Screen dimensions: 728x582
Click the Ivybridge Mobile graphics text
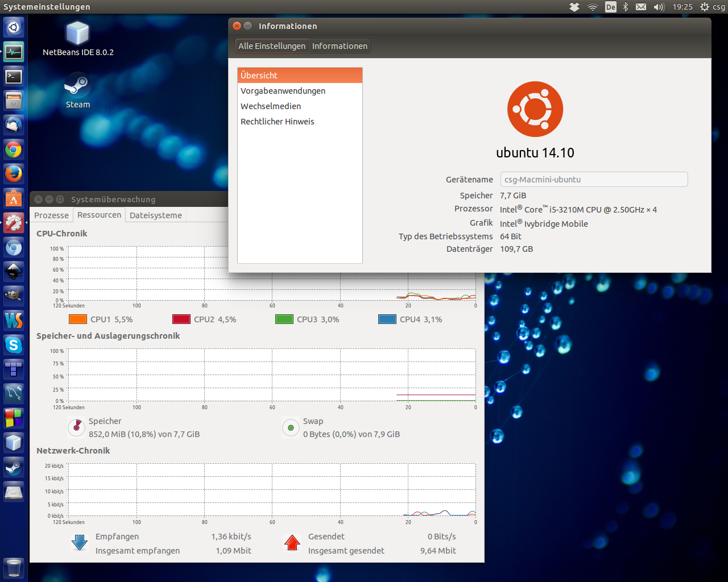544,223
